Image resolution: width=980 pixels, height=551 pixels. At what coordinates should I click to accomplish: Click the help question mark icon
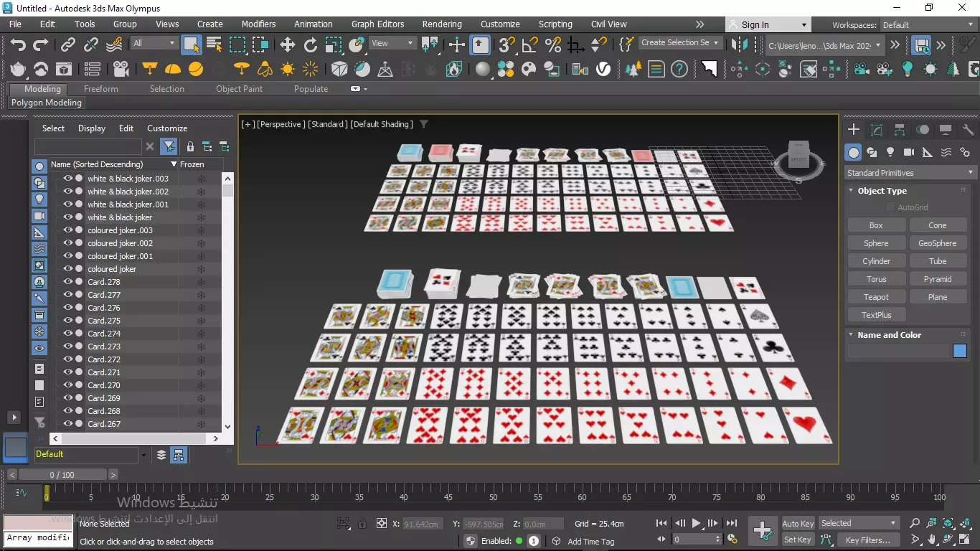click(679, 70)
